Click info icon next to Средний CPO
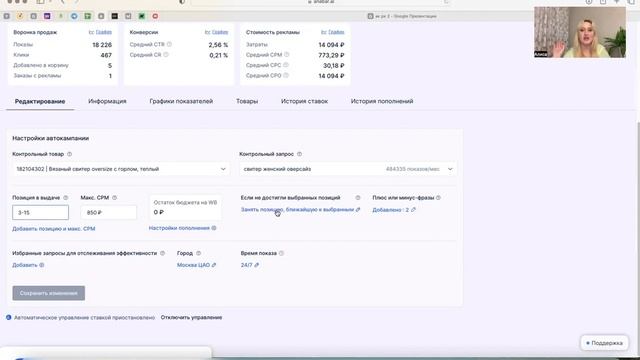The width and height of the screenshot is (640, 360). point(286,76)
